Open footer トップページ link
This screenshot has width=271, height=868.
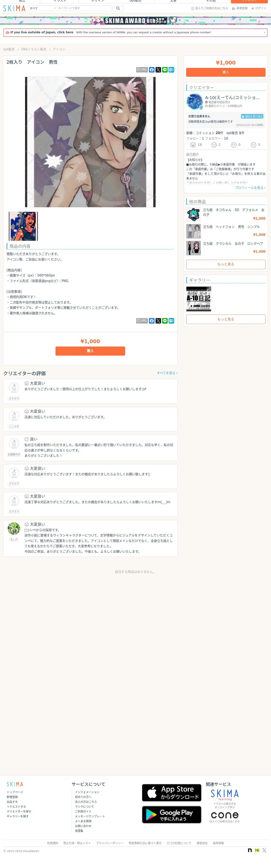click(x=15, y=792)
